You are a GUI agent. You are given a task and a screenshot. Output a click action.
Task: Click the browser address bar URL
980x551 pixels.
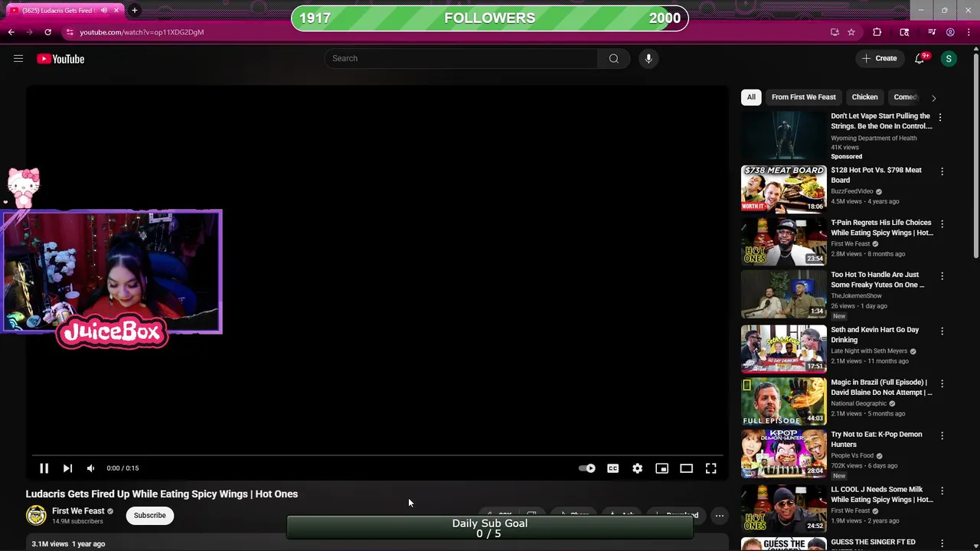coord(142,32)
